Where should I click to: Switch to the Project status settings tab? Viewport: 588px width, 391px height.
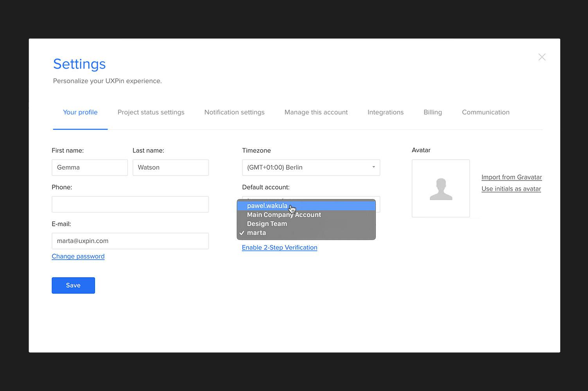[151, 112]
